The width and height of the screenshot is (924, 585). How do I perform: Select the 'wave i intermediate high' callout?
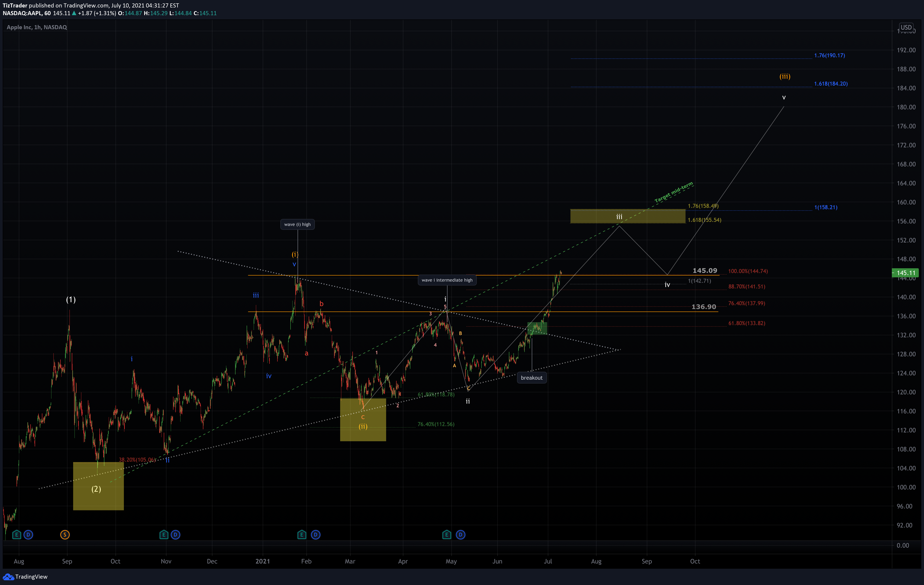click(447, 280)
